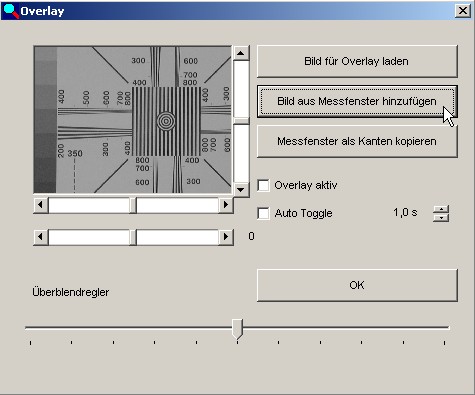475x395 pixels.
Task: Close the Overlay dialog window
Action: pos(462,11)
